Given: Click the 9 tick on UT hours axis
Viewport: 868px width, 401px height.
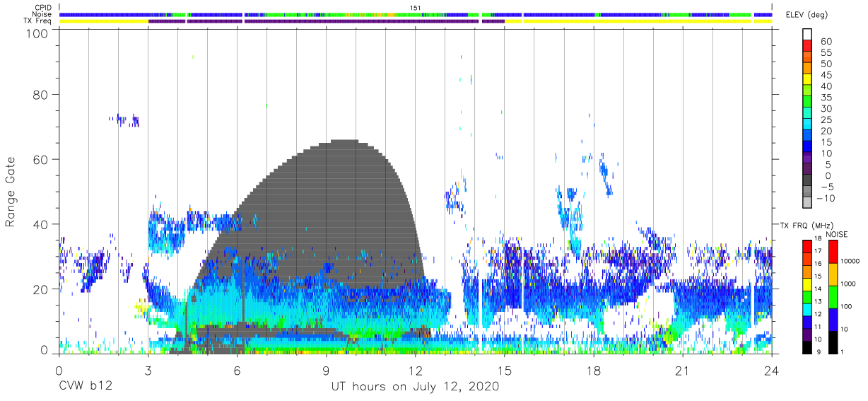Looking at the screenshot, I should (x=326, y=370).
